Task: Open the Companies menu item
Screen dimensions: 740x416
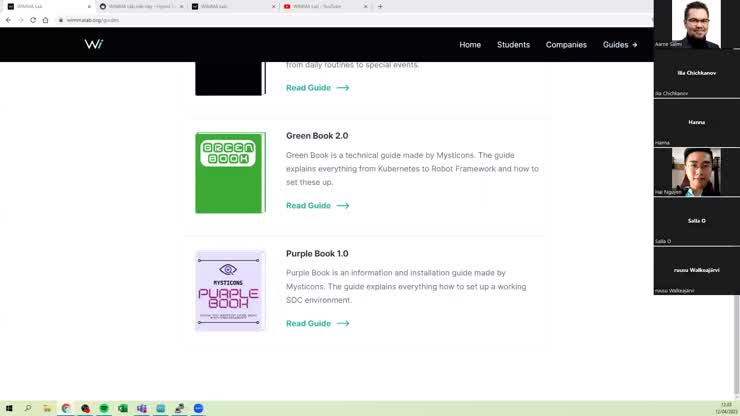Action: tap(566, 45)
